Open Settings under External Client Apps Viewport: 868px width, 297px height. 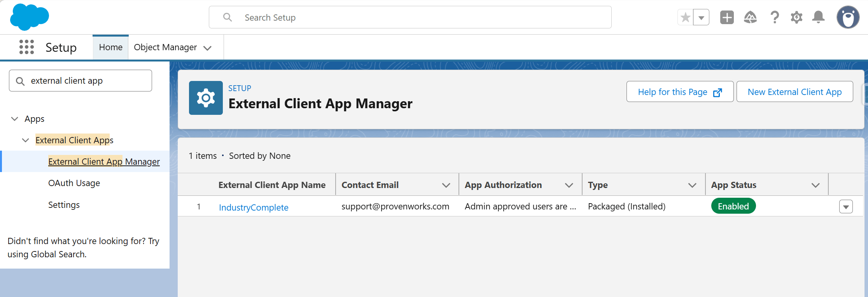pyautogui.click(x=64, y=205)
